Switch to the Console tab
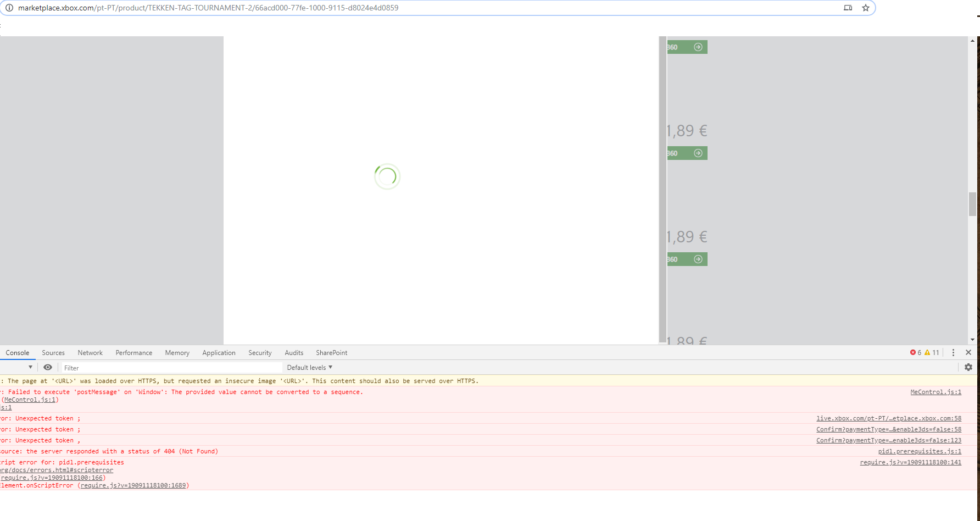The height and width of the screenshot is (521, 980). (18, 353)
